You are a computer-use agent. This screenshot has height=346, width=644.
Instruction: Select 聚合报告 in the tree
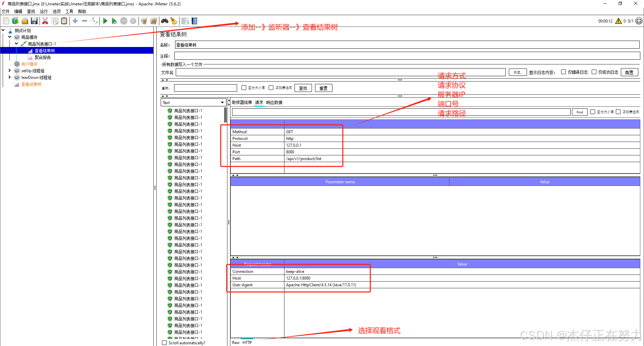click(x=43, y=57)
